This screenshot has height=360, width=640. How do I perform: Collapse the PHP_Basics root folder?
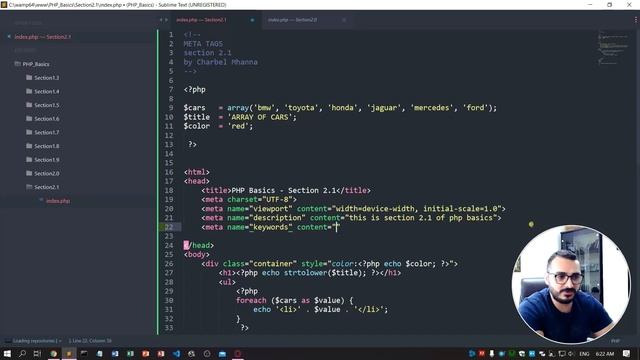click(32, 64)
